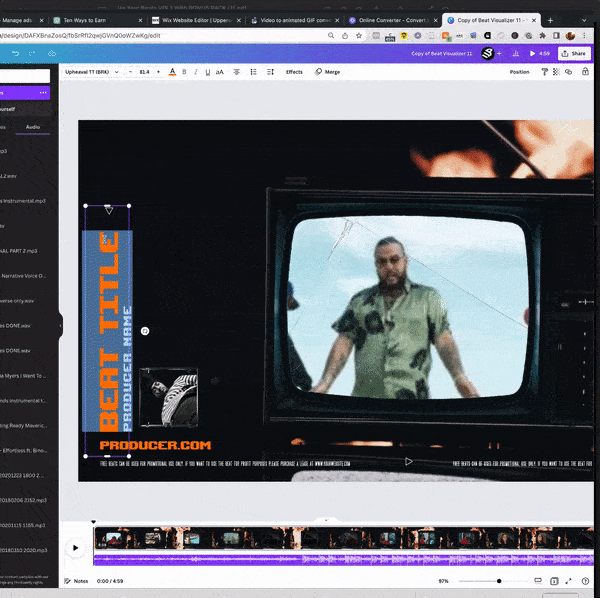Click the Present play button showing 4:59
This screenshot has width=600, height=598.
point(539,54)
